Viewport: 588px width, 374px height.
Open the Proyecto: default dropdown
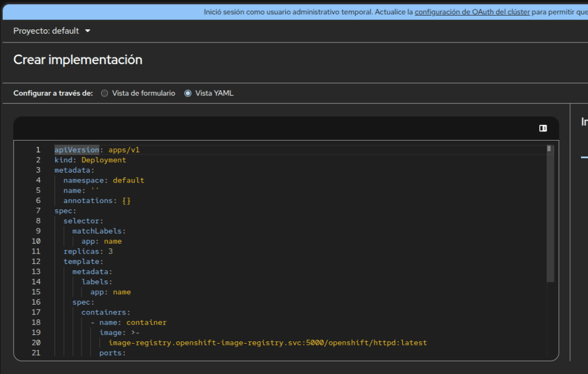coord(52,31)
